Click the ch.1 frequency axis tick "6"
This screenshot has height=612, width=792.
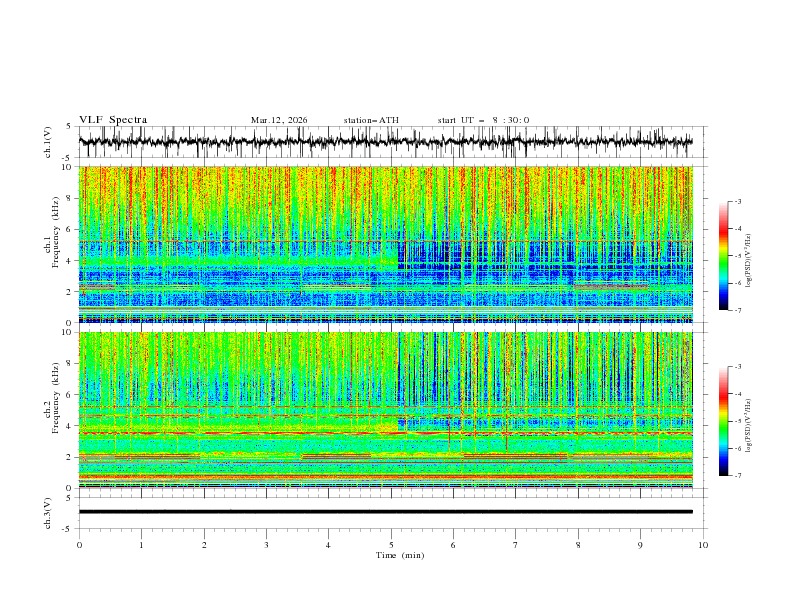coord(70,230)
